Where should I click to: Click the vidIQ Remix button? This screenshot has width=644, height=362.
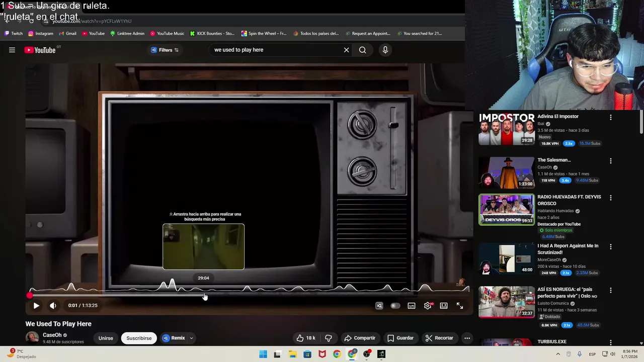(174, 338)
